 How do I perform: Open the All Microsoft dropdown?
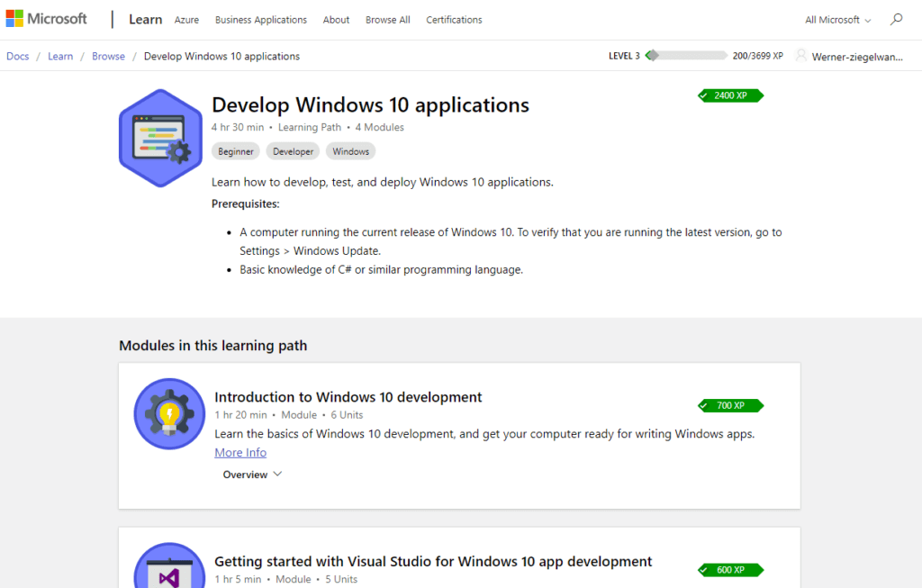click(x=836, y=19)
